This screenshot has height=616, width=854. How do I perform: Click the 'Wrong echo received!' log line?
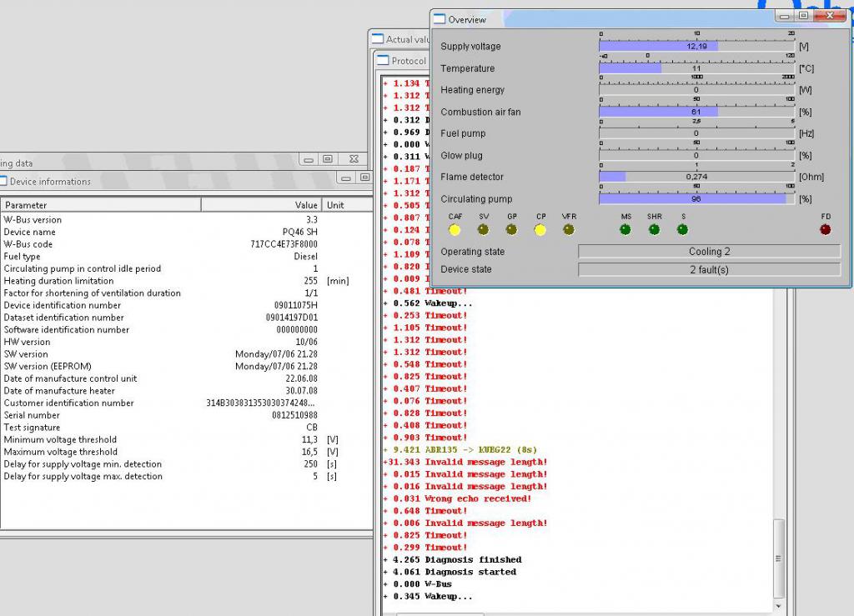point(457,498)
